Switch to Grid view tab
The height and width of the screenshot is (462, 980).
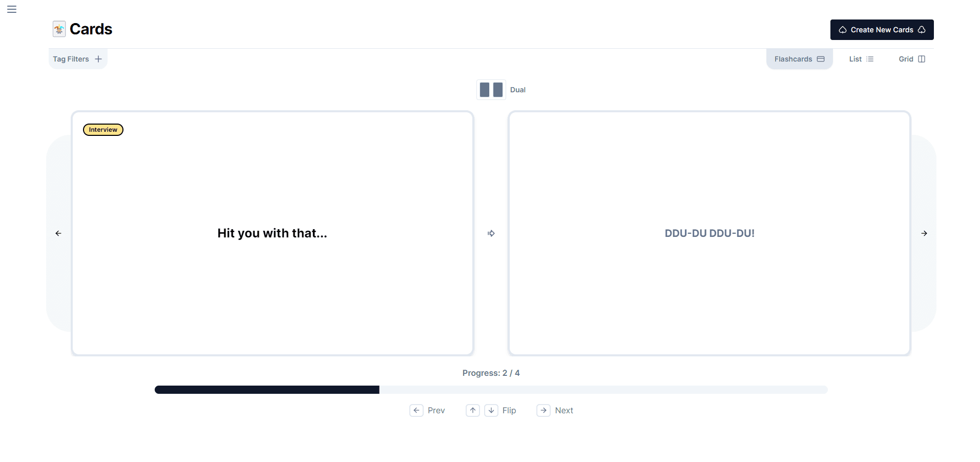912,59
